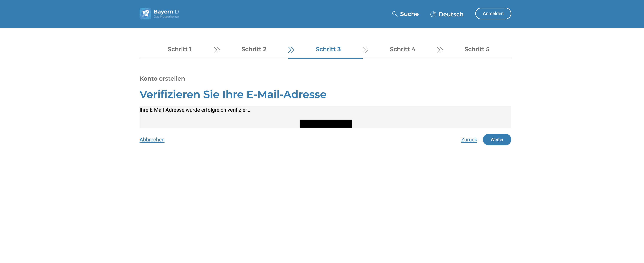Viewport: 644px width, 263px height.
Task: Select the Schritt 1 step tab
Action: coord(179,49)
